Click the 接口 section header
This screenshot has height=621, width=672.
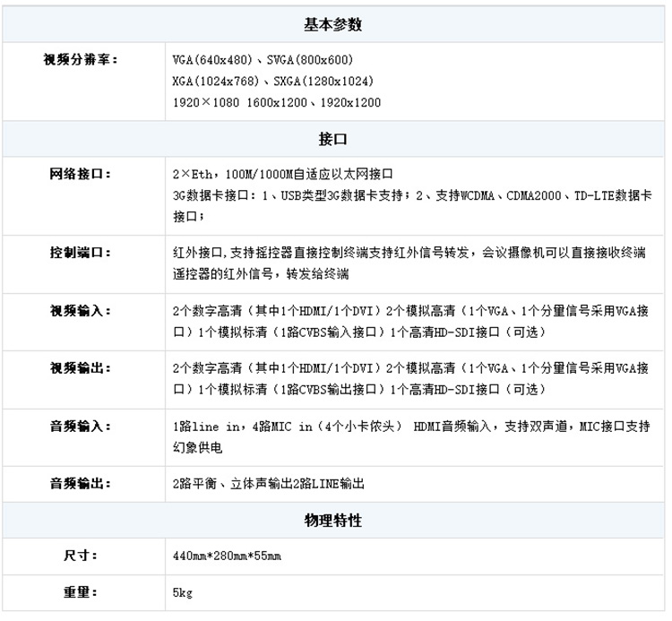pos(332,140)
